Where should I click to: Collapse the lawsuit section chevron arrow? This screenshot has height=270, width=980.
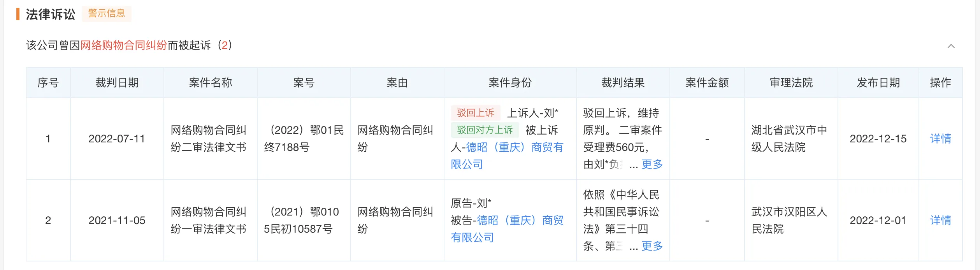951,46
